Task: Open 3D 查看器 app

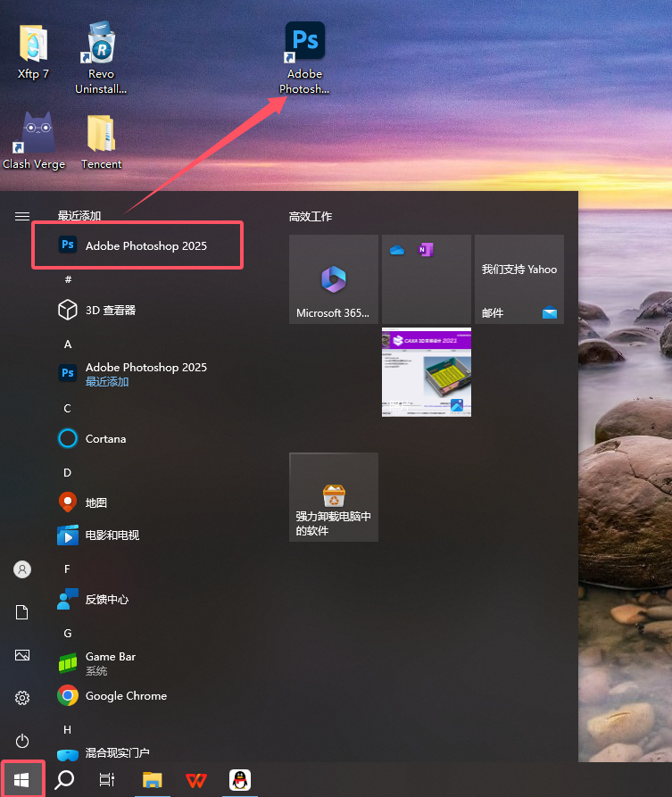Action: pyautogui.click(x=96, y=310)
